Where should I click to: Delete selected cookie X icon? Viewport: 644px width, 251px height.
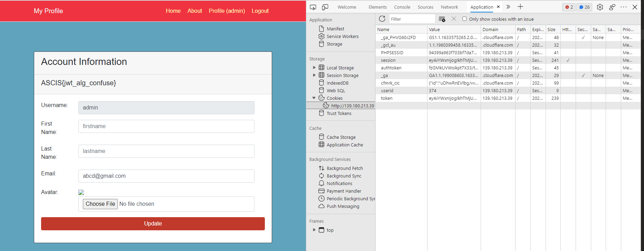tap(454, 19)
